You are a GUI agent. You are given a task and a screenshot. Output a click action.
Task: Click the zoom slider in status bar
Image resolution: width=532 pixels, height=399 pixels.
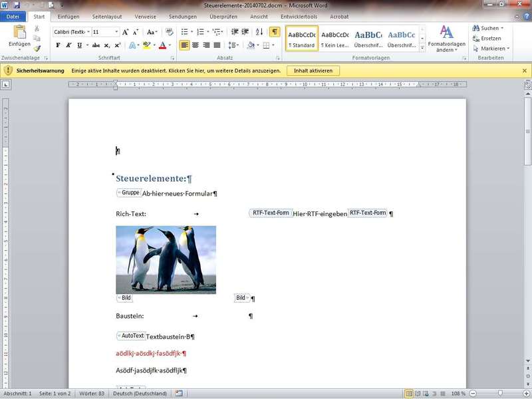click(x=499, y=394)
